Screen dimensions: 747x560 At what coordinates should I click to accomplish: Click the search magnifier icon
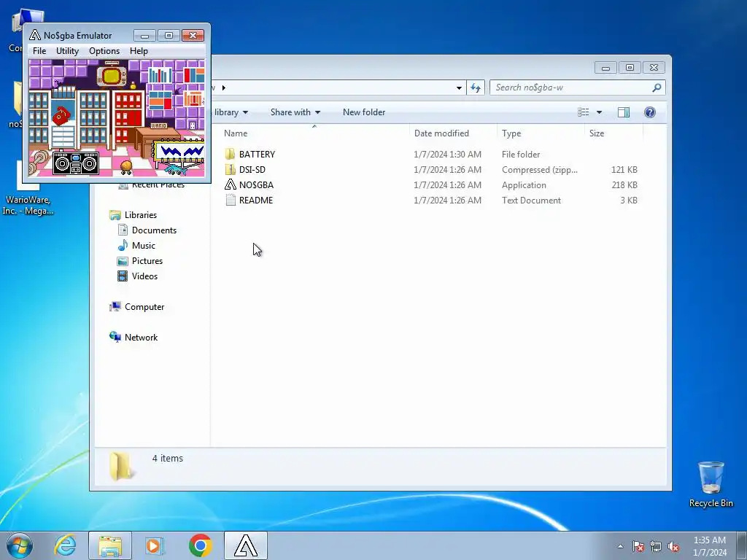[x=657, y=87]
